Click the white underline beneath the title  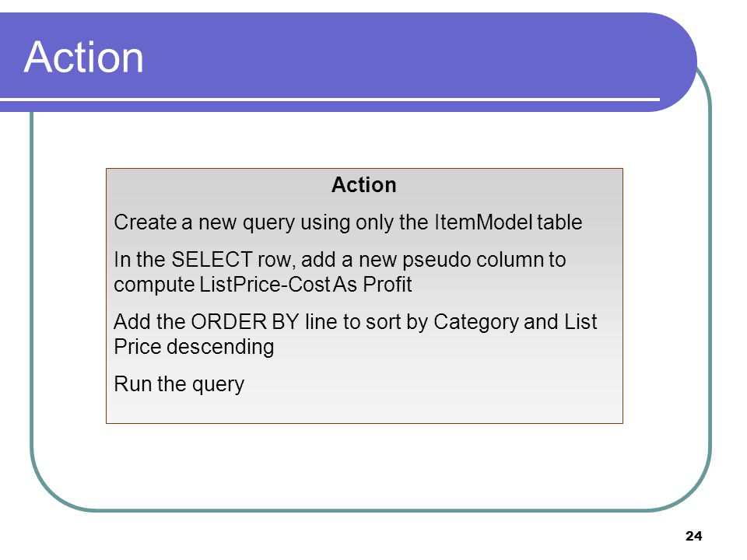[330, 100]
